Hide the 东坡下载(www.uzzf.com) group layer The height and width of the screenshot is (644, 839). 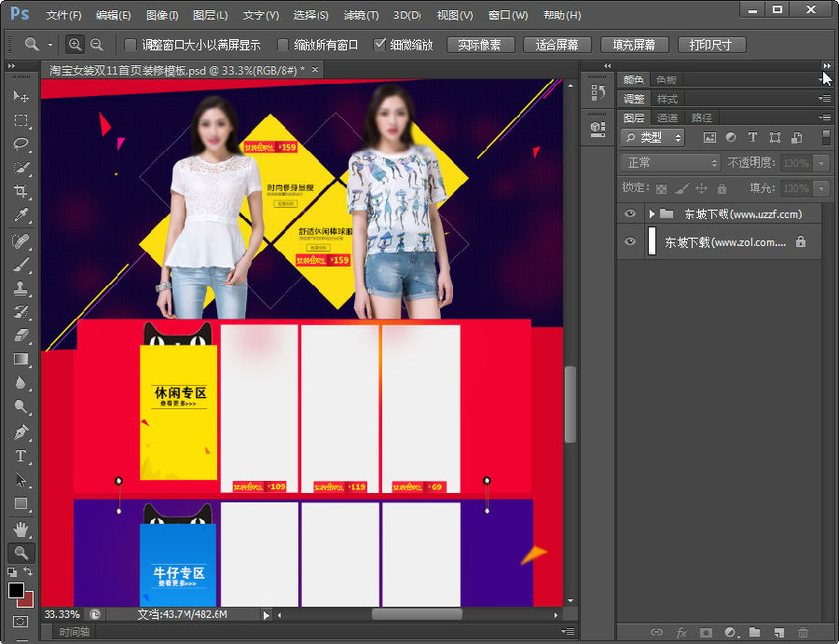tap(630, 213)
